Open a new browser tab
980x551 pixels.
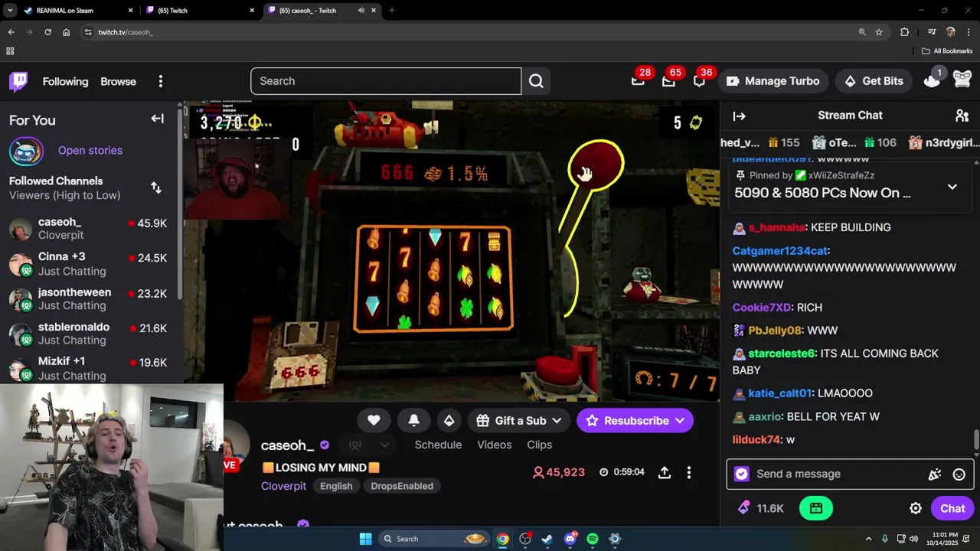pyautogui.click(x=391, y=11)
